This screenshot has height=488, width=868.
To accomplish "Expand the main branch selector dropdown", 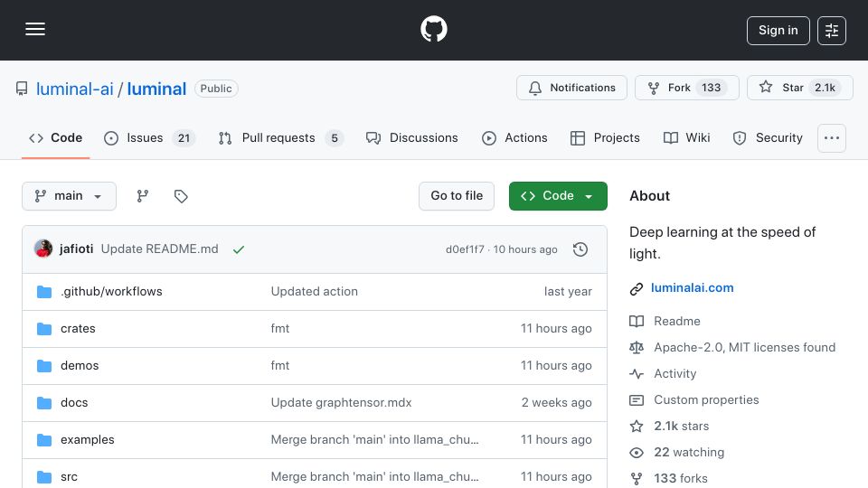I will point(70,196).
